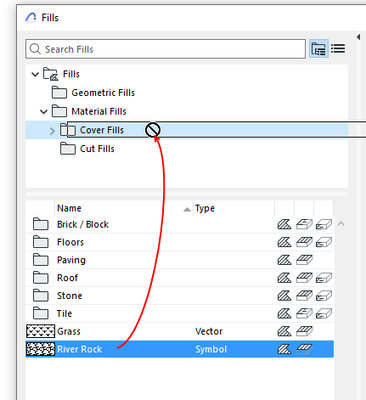This screenshot has height=400, width=366.
Task: Open the Brick / Block folder row
Action: [x=179, y=224]
